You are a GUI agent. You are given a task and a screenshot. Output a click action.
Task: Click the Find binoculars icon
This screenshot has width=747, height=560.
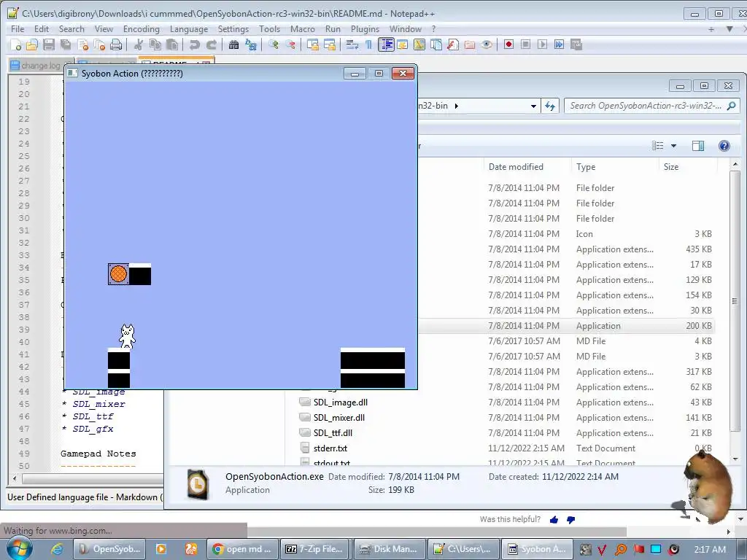pos(233,44)
